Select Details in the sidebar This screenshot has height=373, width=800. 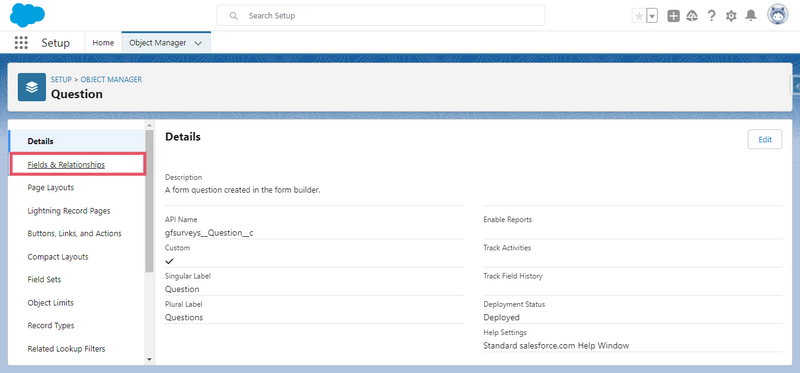pos(77,141)
